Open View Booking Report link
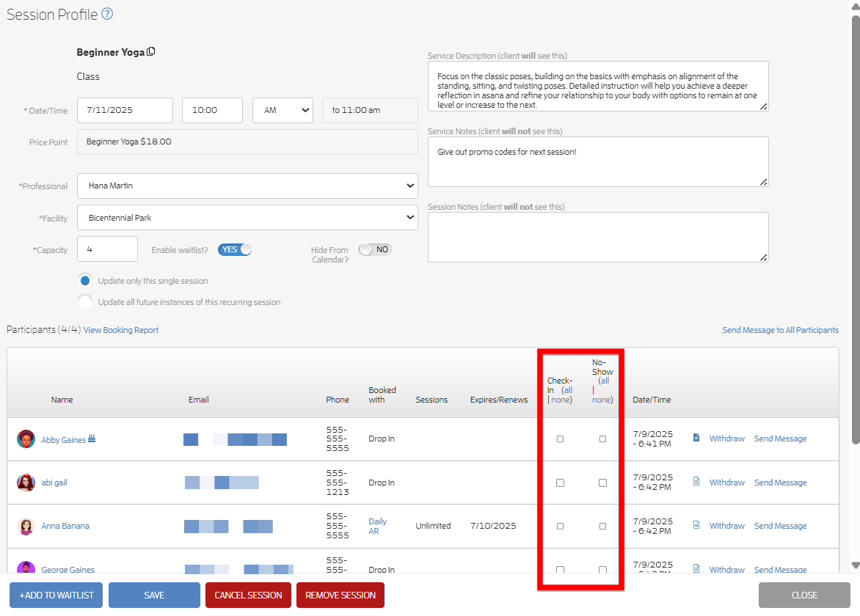 [120, 330]
